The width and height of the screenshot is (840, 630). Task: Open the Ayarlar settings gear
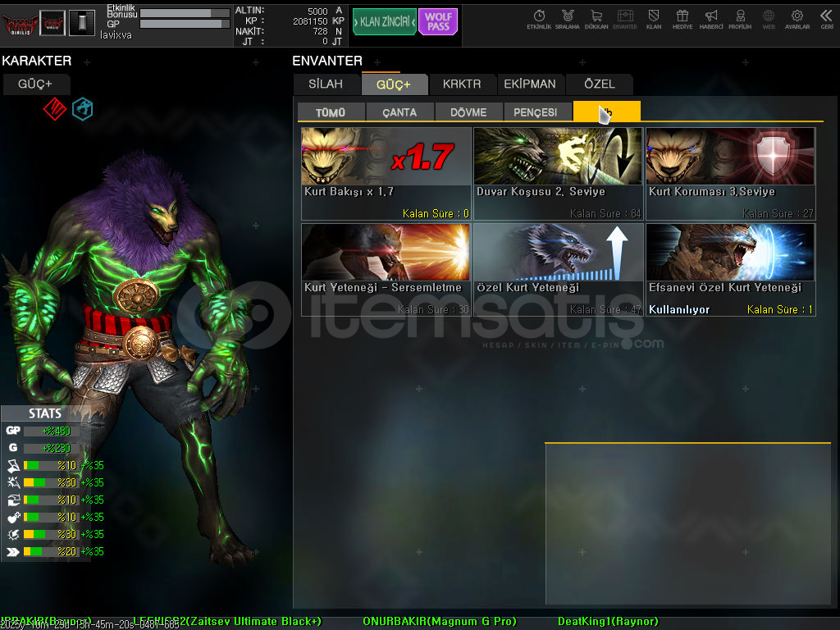(x=797, y=20)
